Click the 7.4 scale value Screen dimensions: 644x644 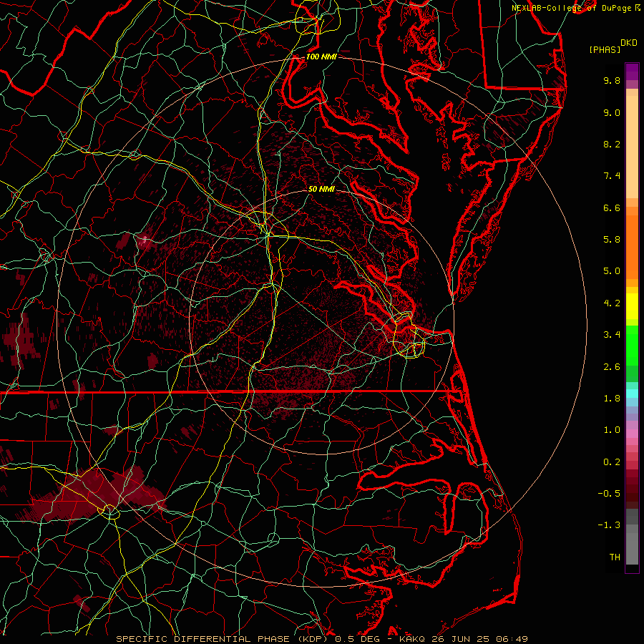click(x=612, y=176)
